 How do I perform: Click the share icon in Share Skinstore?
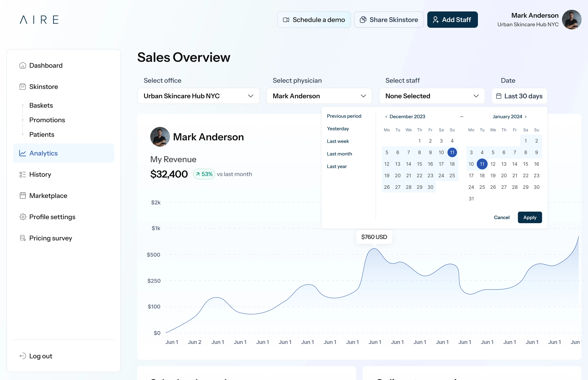(x=363, y=20)
